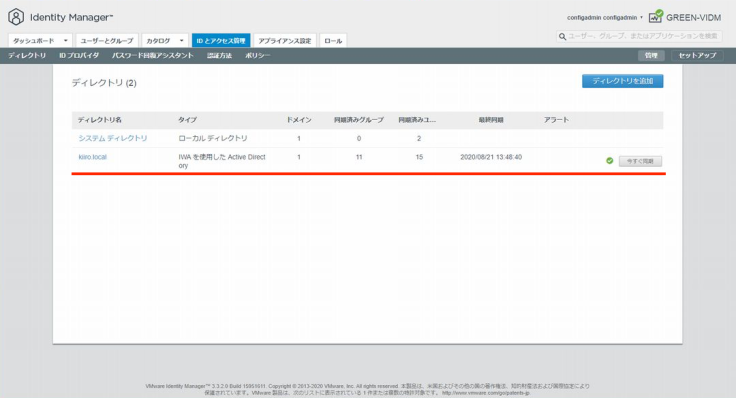Click the ローカル ディレクトリ type cell
Image resolution: width=736 pixels, height=398 pixels.
tap(213, 138)
